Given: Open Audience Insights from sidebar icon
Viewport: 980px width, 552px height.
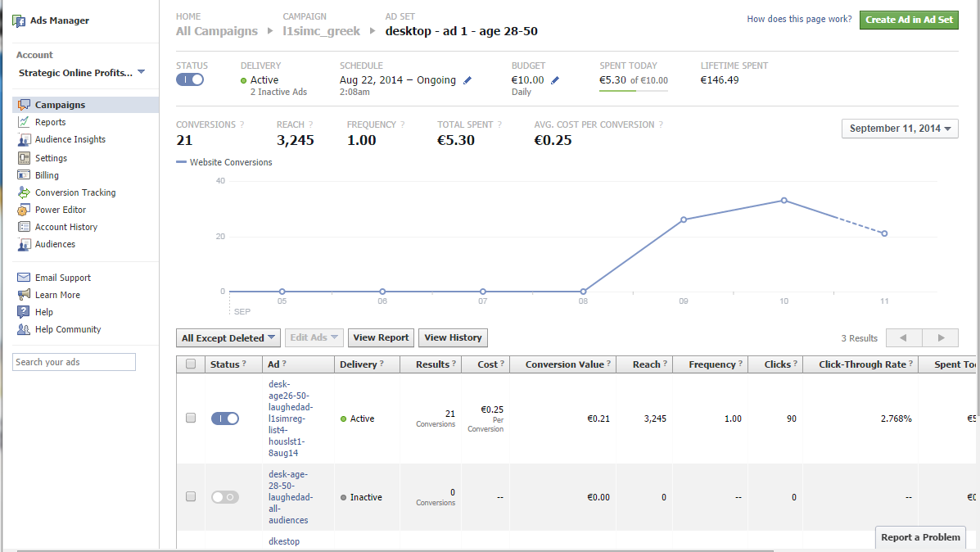Looking at the screenshot, I should pos(24,139).
